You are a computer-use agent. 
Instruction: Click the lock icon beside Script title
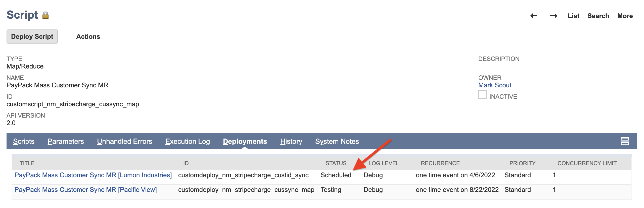(x=45, y=15)
